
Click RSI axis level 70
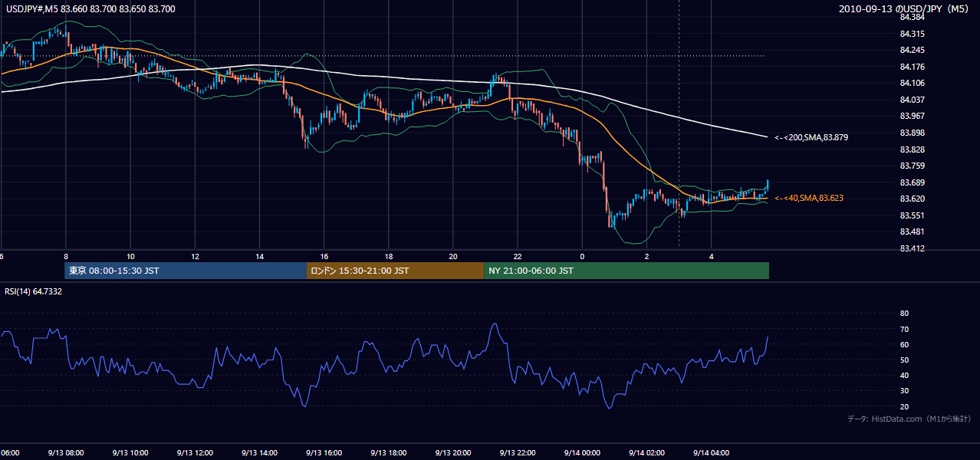click(904, 329)
